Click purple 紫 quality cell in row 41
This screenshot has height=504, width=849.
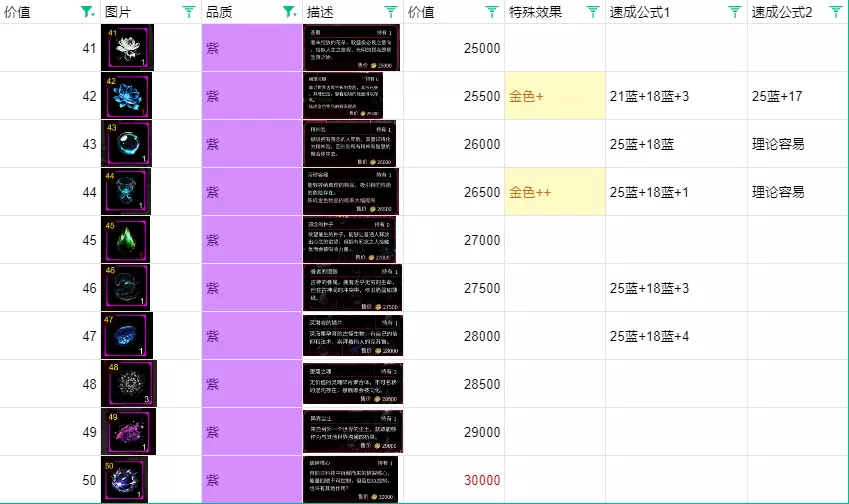coord(252,48)
